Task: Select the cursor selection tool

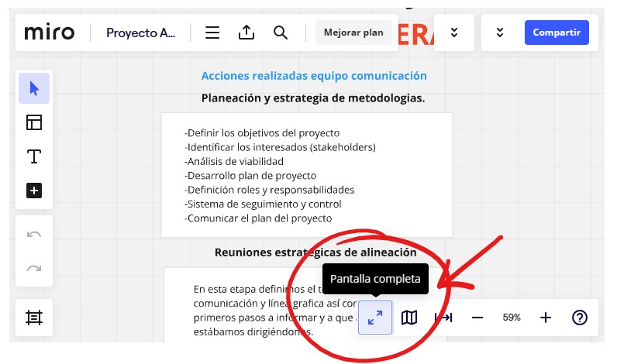Action: point(34,88)
